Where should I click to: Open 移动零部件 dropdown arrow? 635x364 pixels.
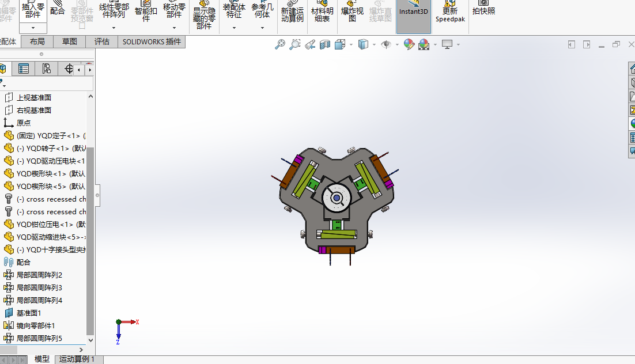point(174,28)
